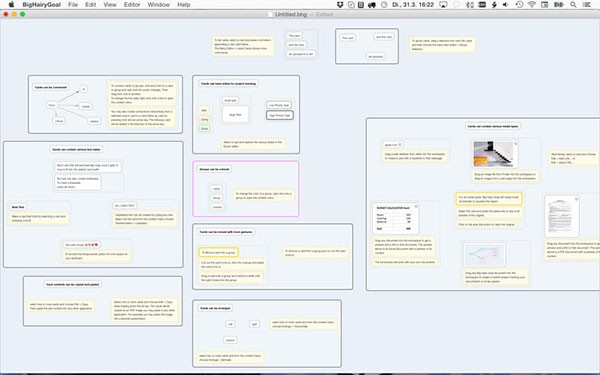Open the Window menu

158,5
